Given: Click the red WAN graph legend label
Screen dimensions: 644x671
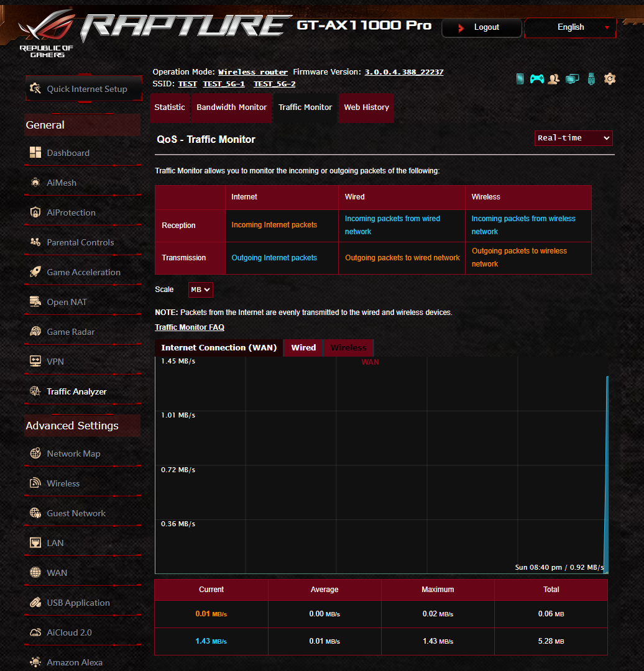Looking at the screenshot, I should click(x=370, y=362).
